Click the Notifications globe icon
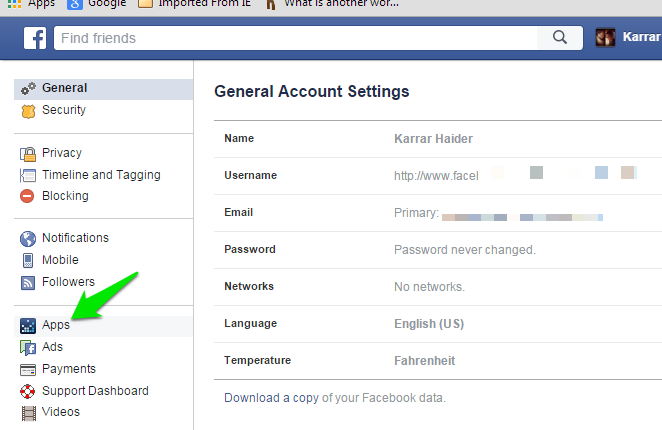The width and height of the screenshot is (662, 430). [28, 239]
